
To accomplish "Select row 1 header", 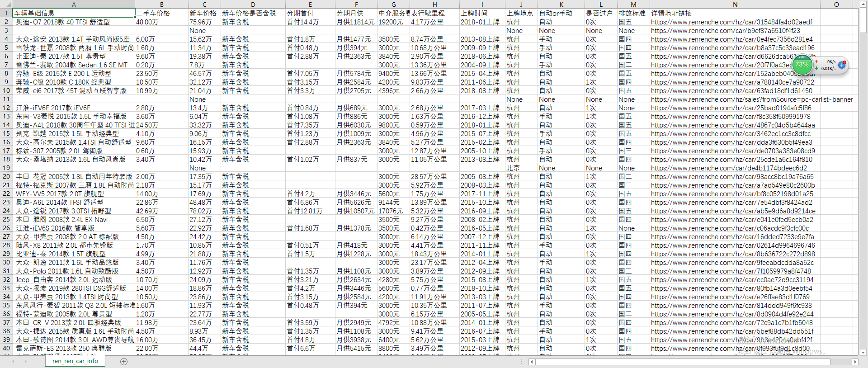I will pos(6,13).
